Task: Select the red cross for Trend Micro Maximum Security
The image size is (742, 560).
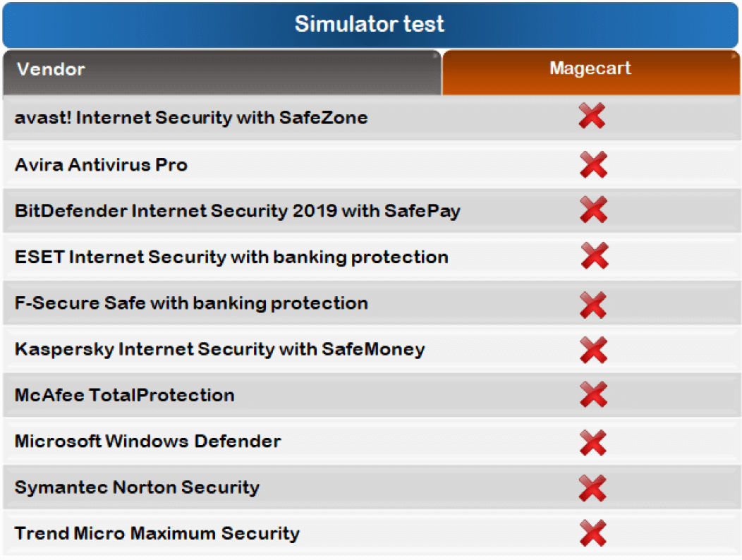Action: coord(593,533)
